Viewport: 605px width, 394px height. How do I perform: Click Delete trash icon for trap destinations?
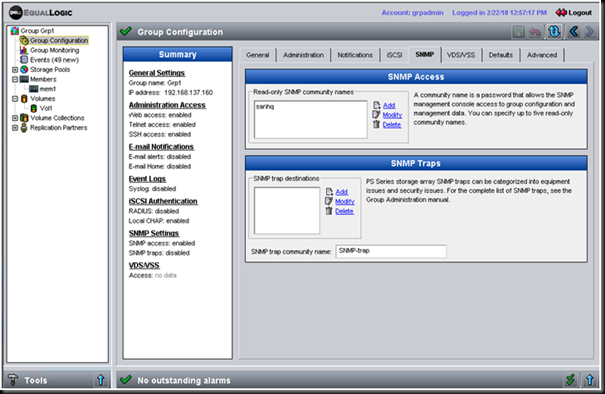329,211
